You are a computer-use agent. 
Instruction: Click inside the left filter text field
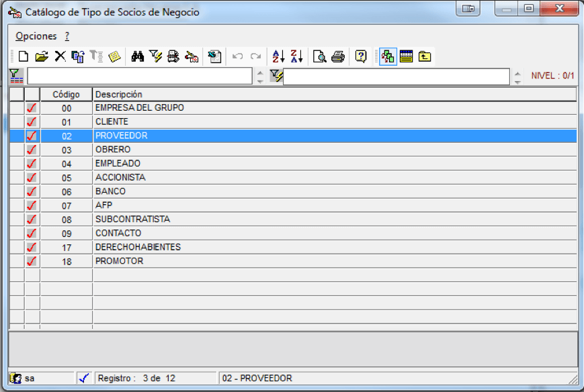click(140, 77)
